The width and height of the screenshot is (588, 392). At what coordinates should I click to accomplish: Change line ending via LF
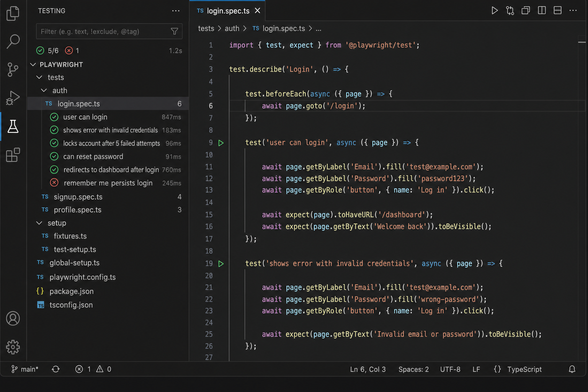476,369
